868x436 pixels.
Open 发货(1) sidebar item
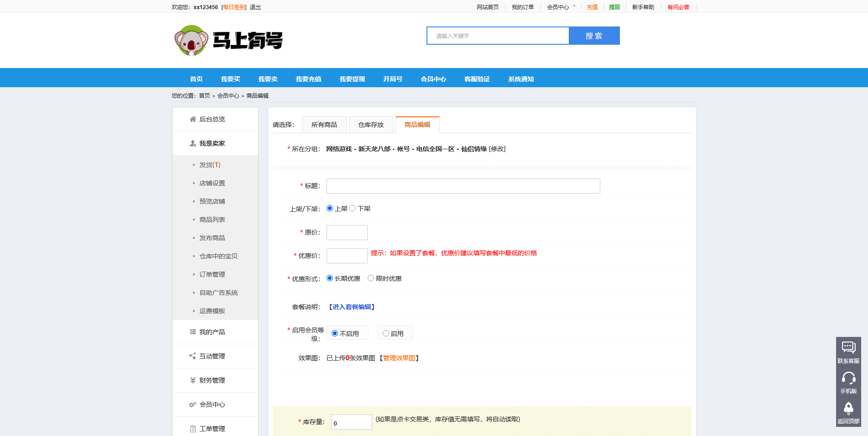coord(210,165)
